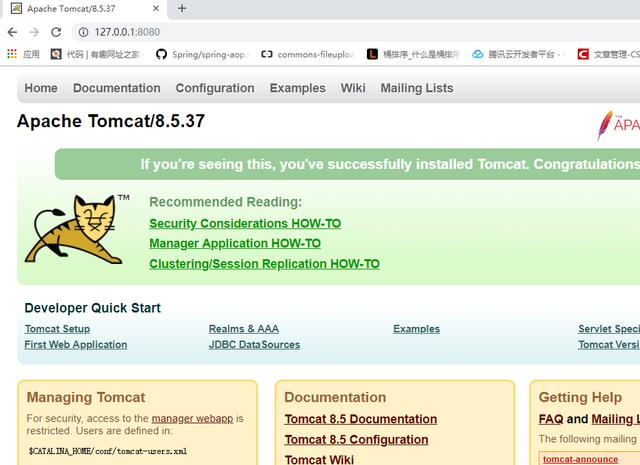Viewport: 640px width, 465px height.
Task: Click the Documentation box heading
Action: (x=335, y=397)
